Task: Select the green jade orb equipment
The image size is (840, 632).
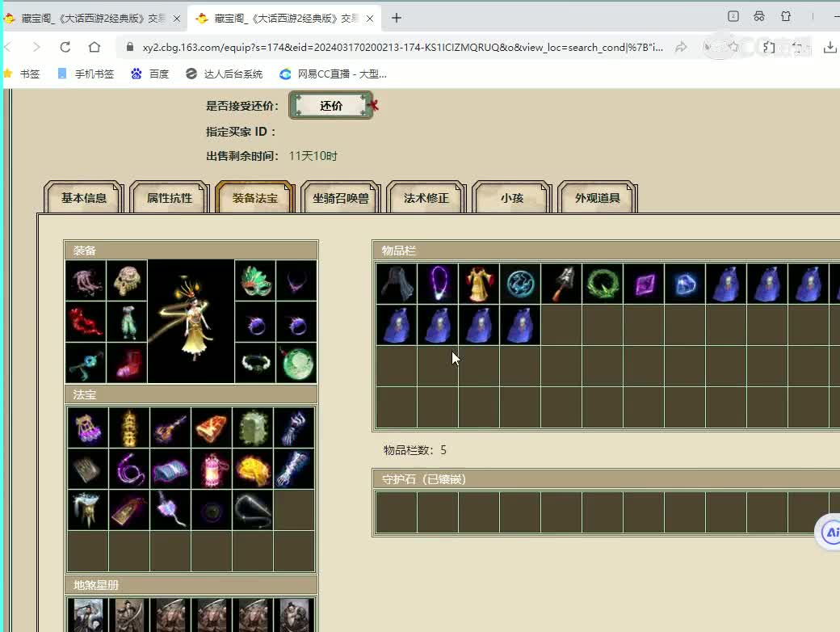Action: coord(296,363)
